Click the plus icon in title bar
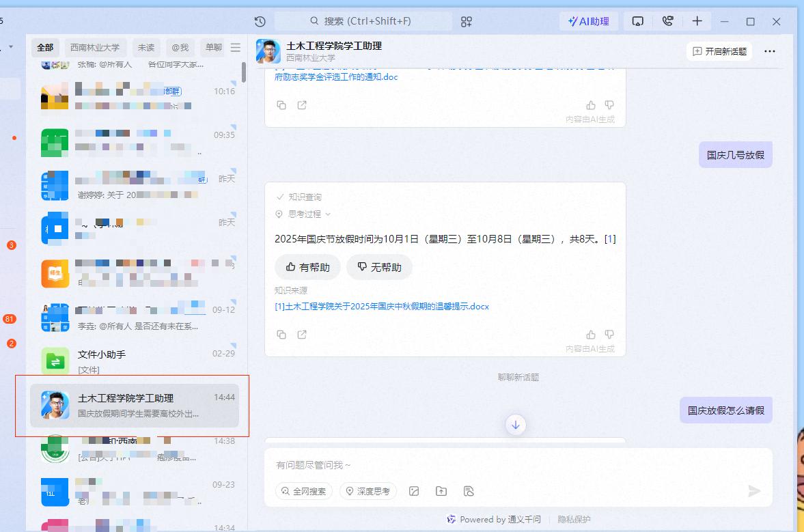The height and width of the screenshot is (532, 804). pyautogui.click(x=697, y=21)
